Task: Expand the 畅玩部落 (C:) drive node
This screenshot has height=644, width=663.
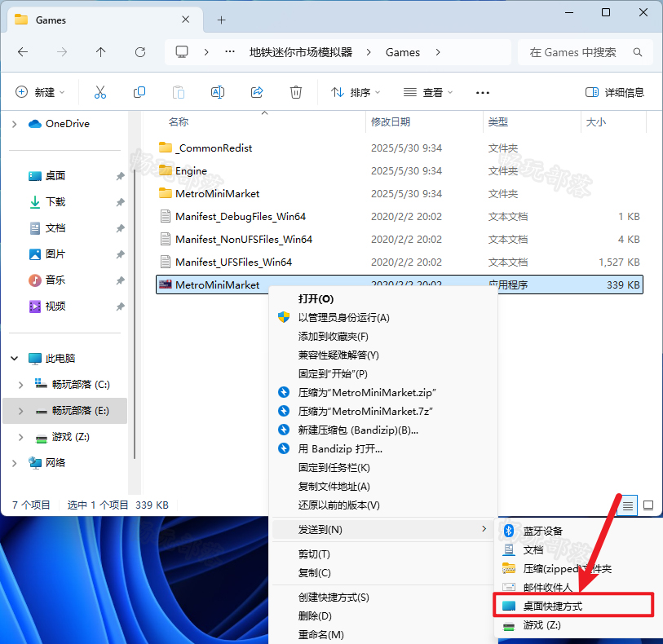Action: tap(20, 385)
